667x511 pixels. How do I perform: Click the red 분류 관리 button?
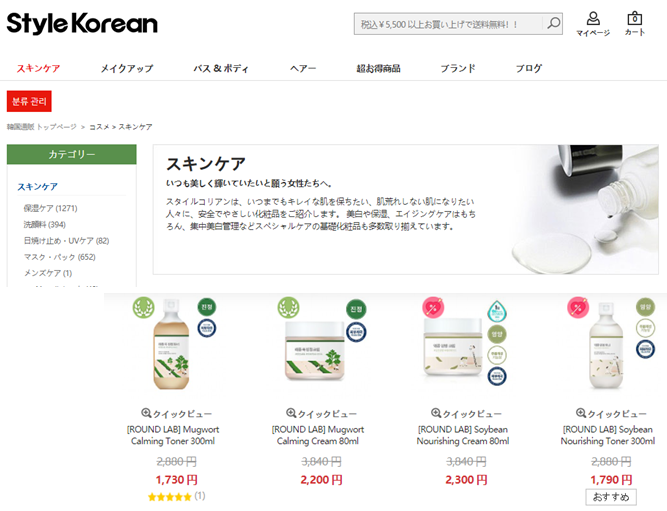pyautogui.click(x=29, y=101)
